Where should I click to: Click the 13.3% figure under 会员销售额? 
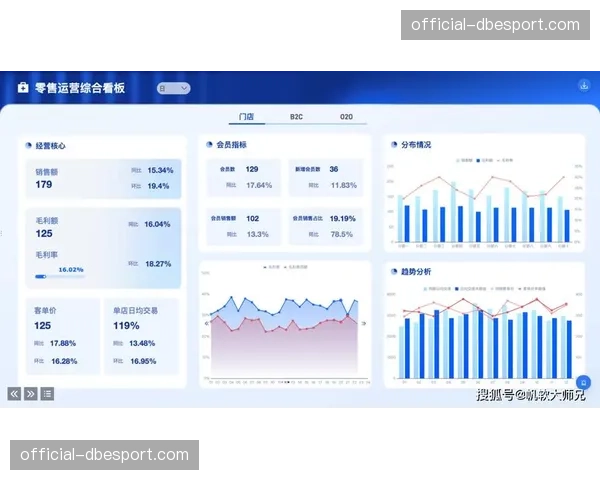coord(258,234)
